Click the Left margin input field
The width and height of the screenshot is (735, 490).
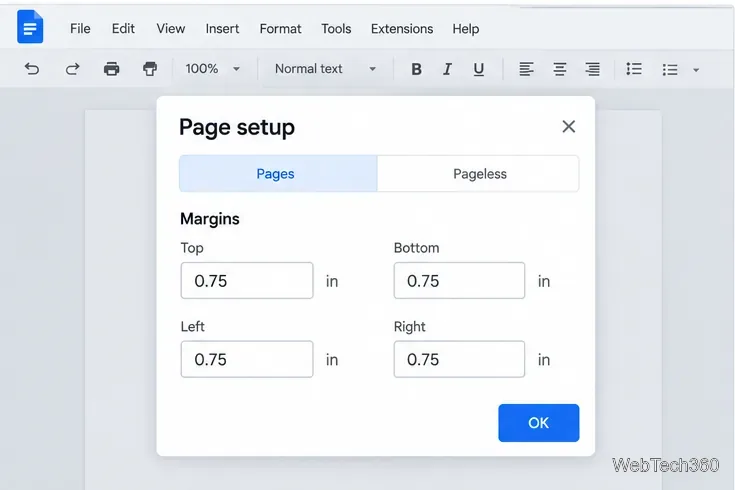click(247, 359)
